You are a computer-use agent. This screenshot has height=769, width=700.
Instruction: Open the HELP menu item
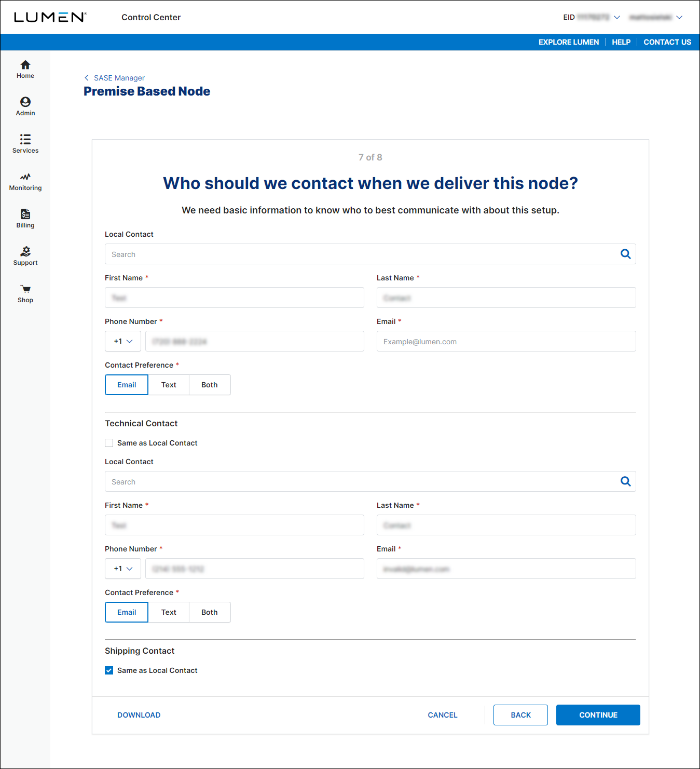click(621, 42)
